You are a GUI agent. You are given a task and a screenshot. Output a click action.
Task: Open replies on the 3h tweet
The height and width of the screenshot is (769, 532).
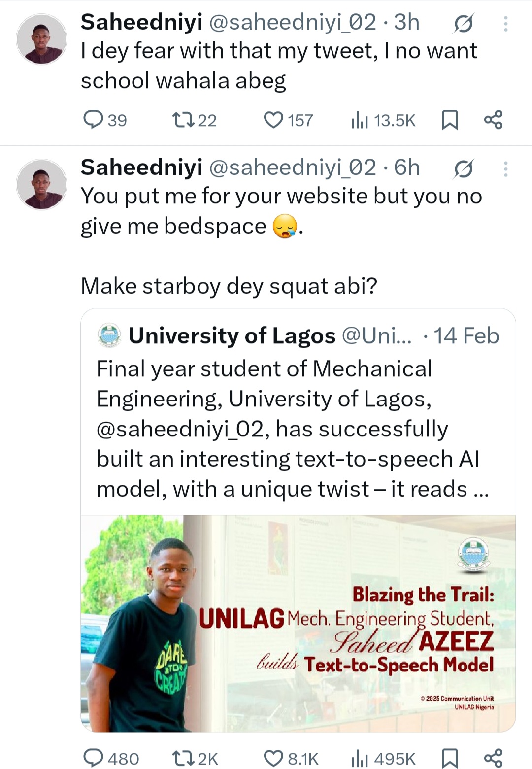104,120
